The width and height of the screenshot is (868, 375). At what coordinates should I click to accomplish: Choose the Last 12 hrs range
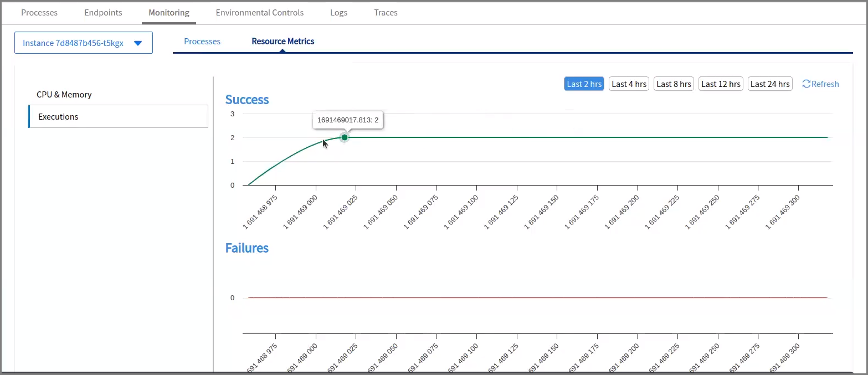tap(721, 84)
